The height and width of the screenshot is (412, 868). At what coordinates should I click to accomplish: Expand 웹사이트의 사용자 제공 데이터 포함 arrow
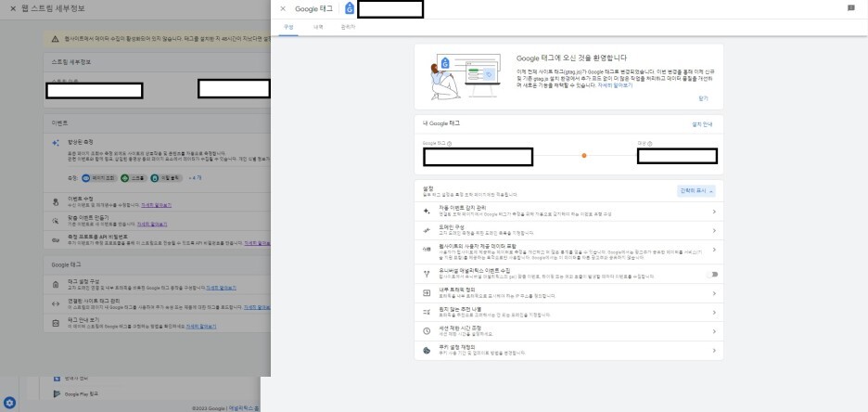pos(714,250)
